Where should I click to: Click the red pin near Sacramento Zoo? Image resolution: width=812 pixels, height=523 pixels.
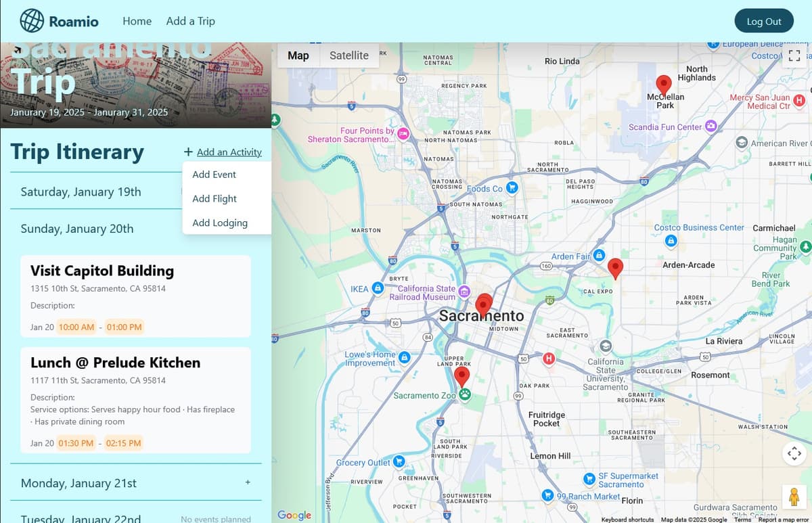[x=461, y=376]
